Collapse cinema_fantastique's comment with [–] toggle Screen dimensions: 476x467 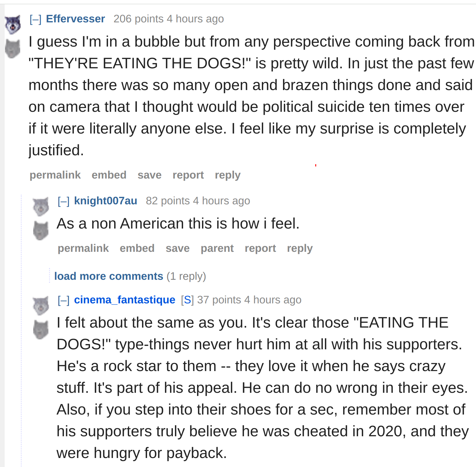click(x=64, y=300)
